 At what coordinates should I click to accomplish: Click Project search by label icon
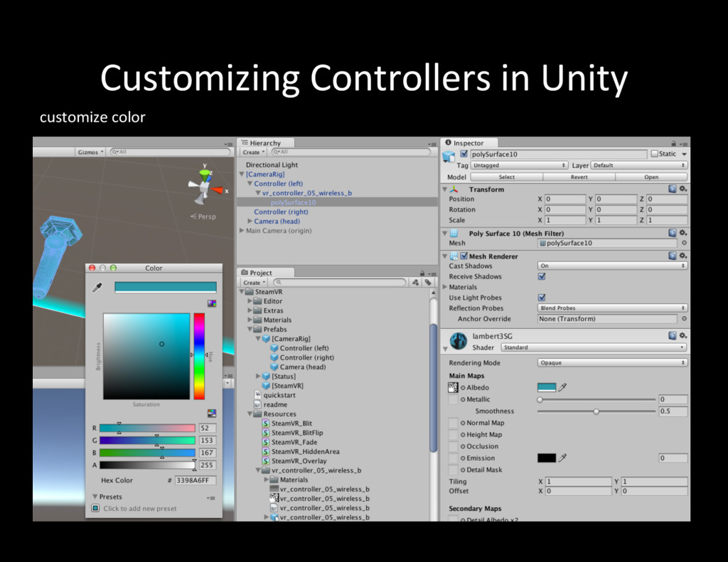tap(427, 282)
